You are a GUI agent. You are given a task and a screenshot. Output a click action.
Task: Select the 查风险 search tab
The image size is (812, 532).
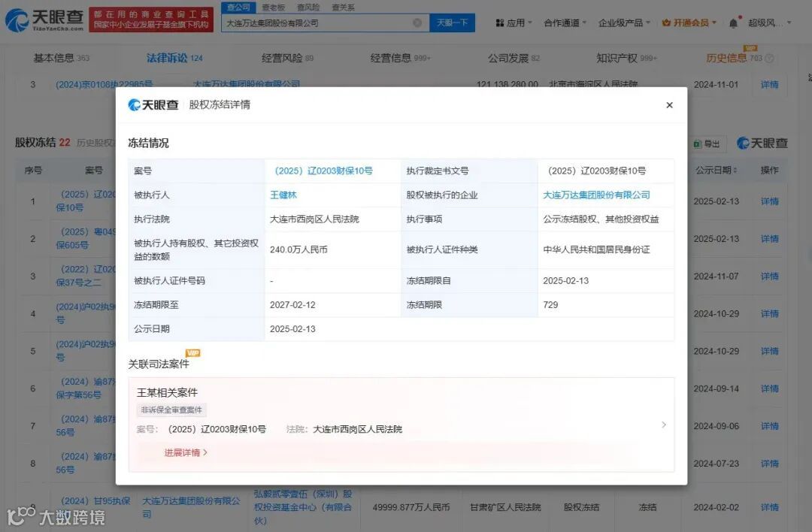(308, 8)
